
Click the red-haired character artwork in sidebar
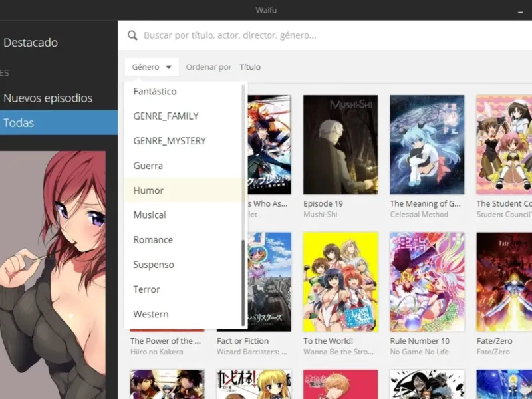[53, 275]
